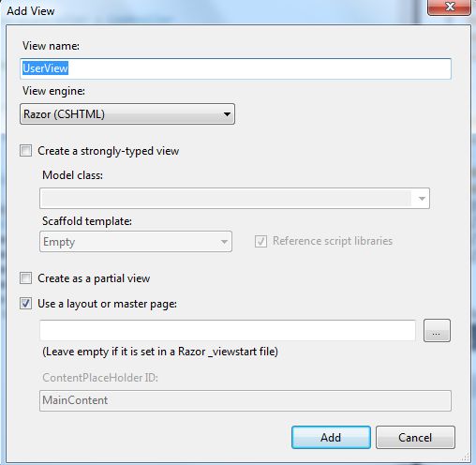The image size is (476, 465).
Task: Close the Add View window
Action: (x=449, y=7)
